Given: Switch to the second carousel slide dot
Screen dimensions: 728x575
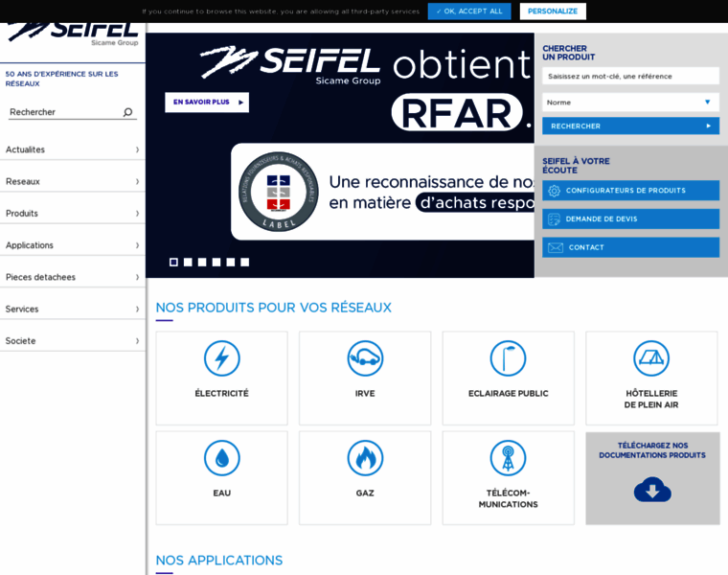Looking at the screenshot, I should [188, 262].
